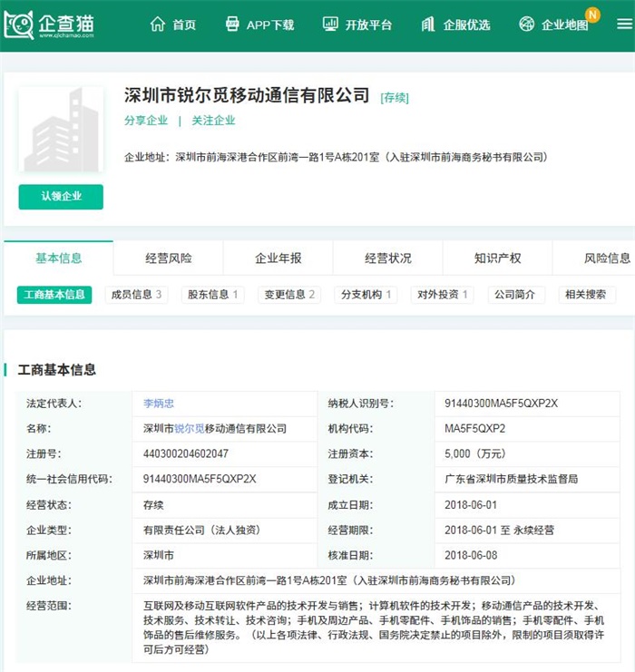Select the 变更信息 2 sub-tab
Image resolution: width=635 pixels, height=672 pixels.
tap(289, 295)
